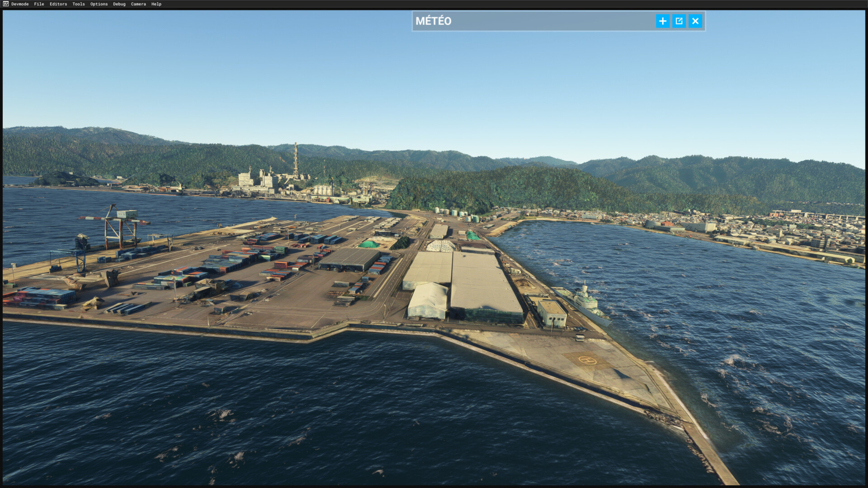This screenshot has width=868, height=488.
Task: Click the green tarp-covered pile in port
Action: pos(369,244)
